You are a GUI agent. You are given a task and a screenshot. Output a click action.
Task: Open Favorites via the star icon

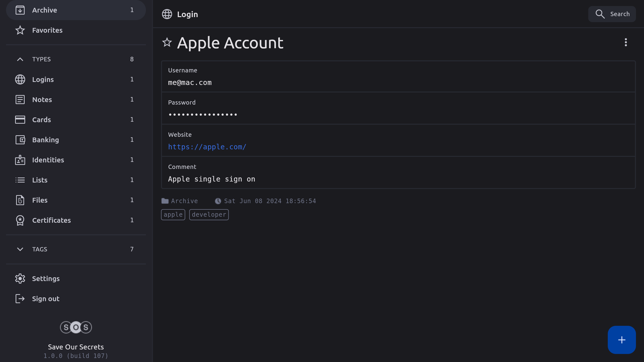point(20,30)
